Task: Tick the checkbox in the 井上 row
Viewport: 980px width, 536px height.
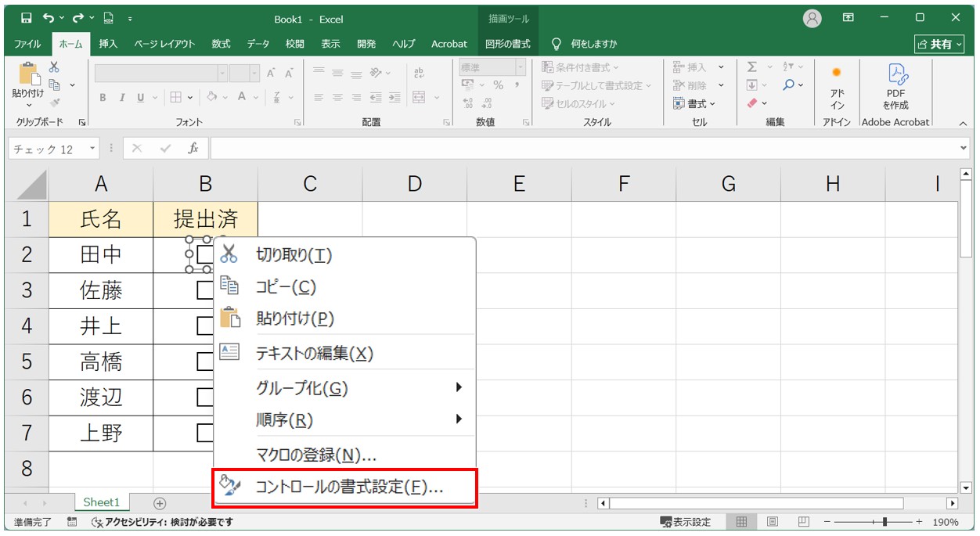Action: 205,326
